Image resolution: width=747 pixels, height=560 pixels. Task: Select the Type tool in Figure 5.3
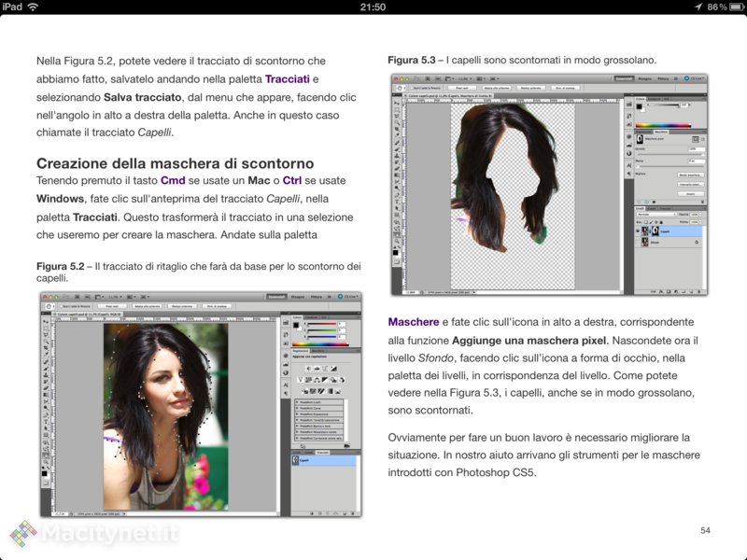(x=397, y=202)
